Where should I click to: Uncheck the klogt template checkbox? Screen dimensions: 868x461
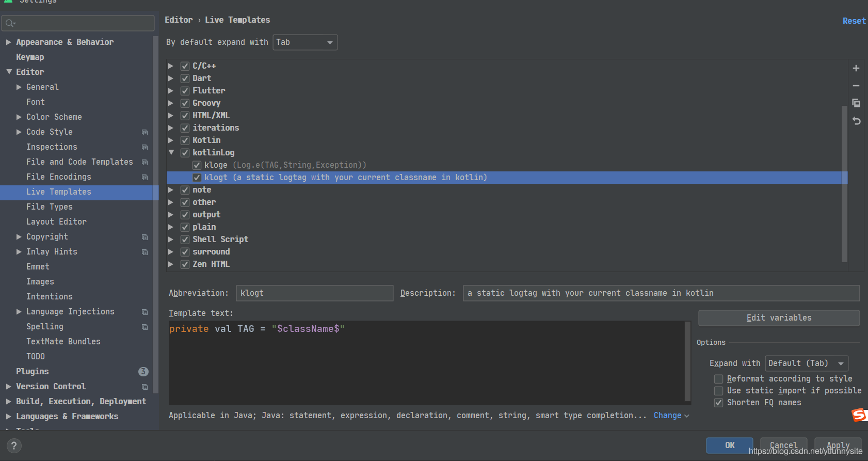click(x=197, y=178)
